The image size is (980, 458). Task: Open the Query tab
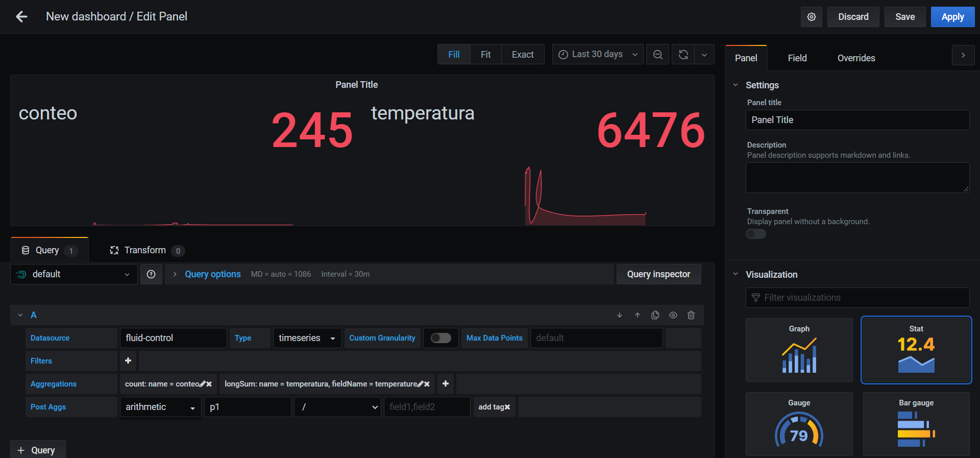(x=50, y=250)
